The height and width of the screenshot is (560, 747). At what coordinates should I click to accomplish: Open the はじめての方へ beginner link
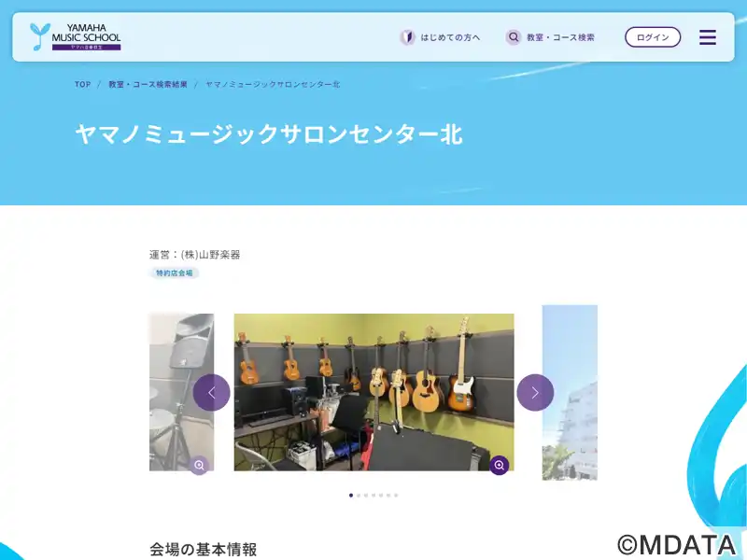click(x=440, y=37)
